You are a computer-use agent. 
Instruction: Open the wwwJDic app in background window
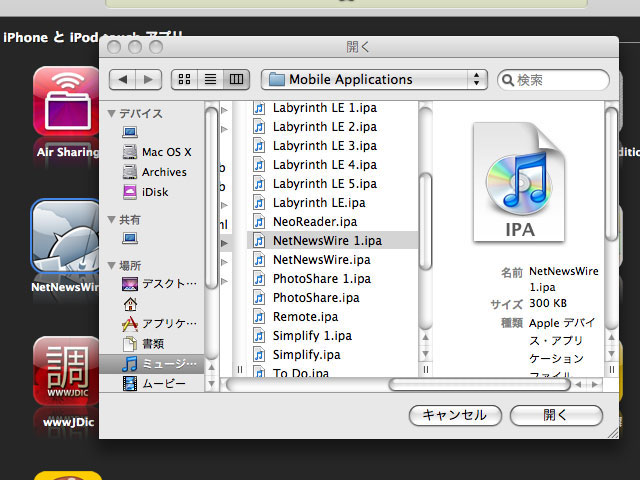pyautogui.click(x=66, y=371)
